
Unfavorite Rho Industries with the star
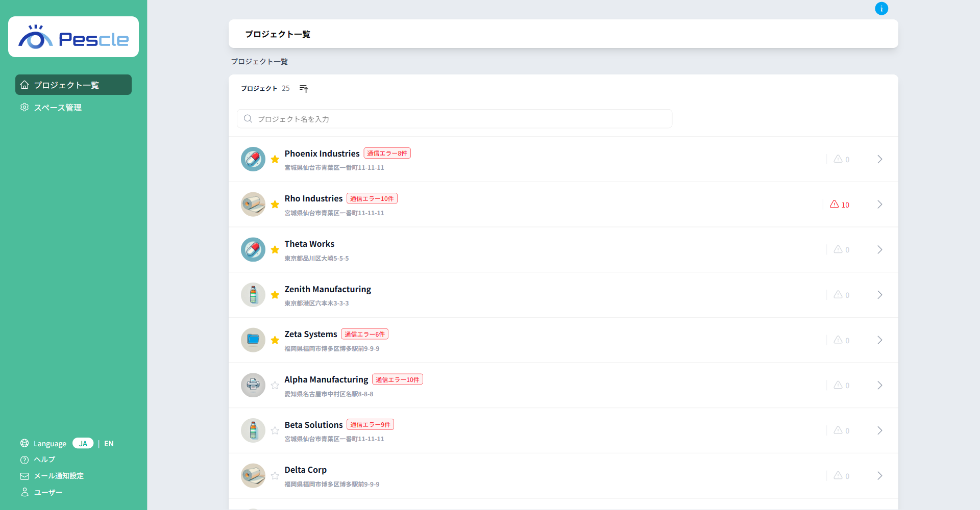tap(275, 205)
